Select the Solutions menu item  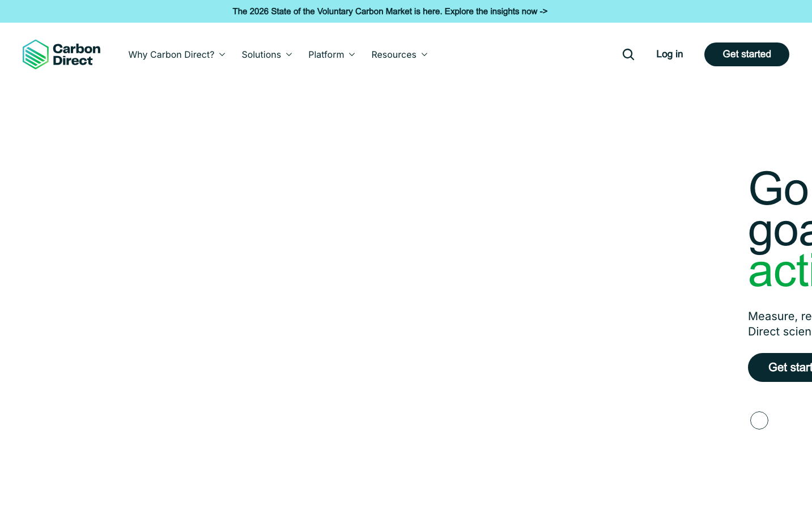point(261,55)
